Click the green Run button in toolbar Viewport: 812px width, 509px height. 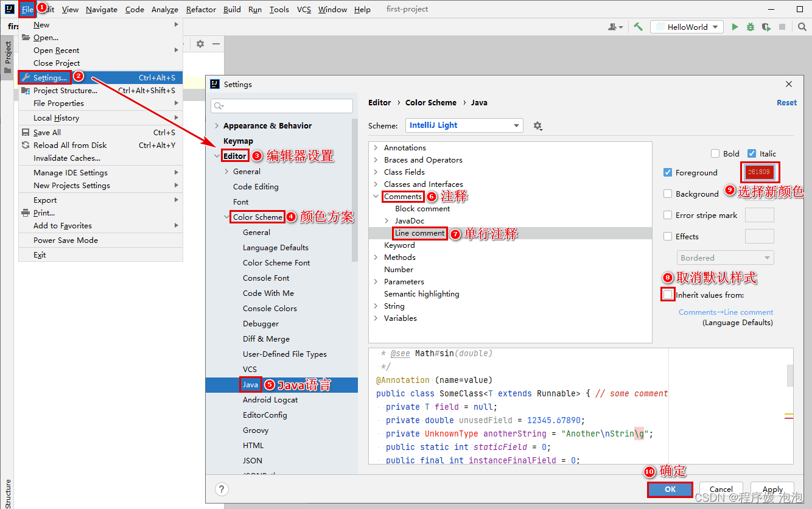pyautogui.click(x=735, y=27)
